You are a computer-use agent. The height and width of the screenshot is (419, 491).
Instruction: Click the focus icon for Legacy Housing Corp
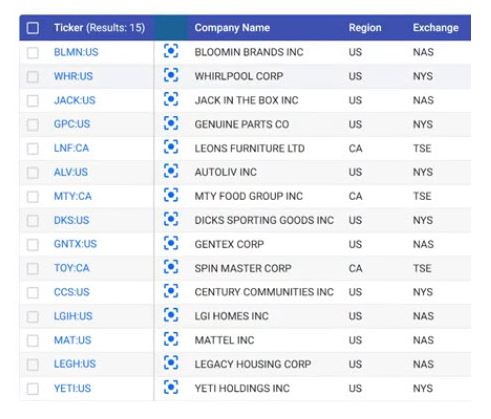[171, 363]
